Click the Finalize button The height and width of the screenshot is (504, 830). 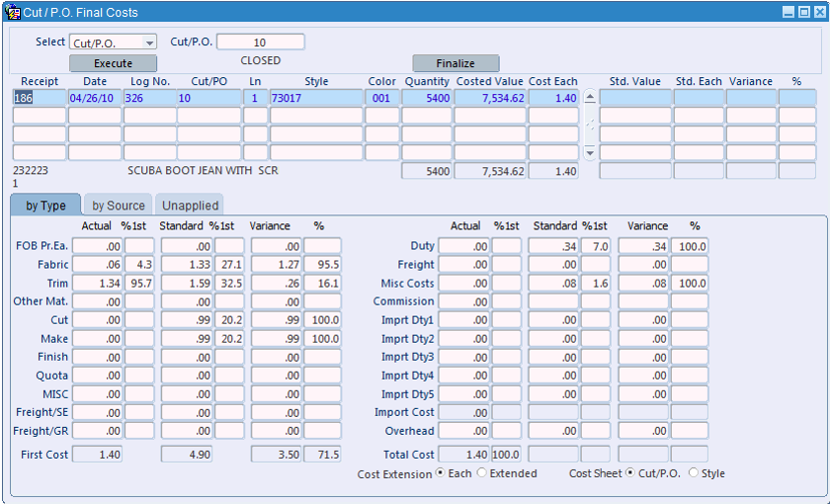[x=456, y=63]
